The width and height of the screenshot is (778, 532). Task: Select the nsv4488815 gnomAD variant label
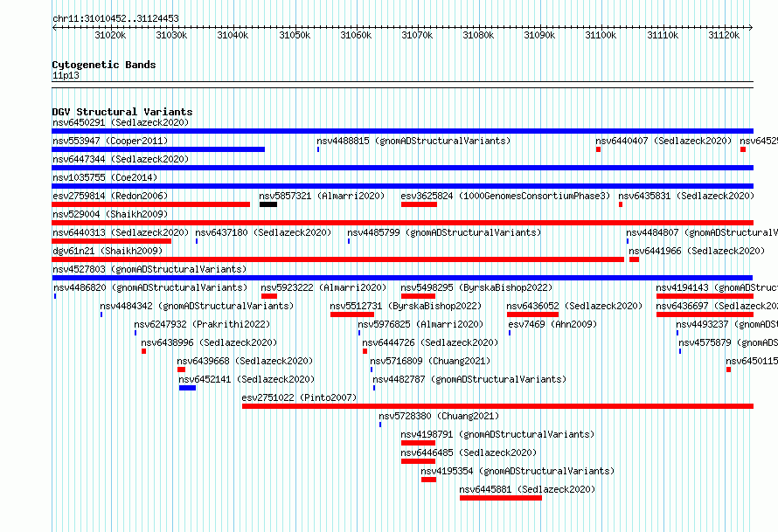[413, 141]
